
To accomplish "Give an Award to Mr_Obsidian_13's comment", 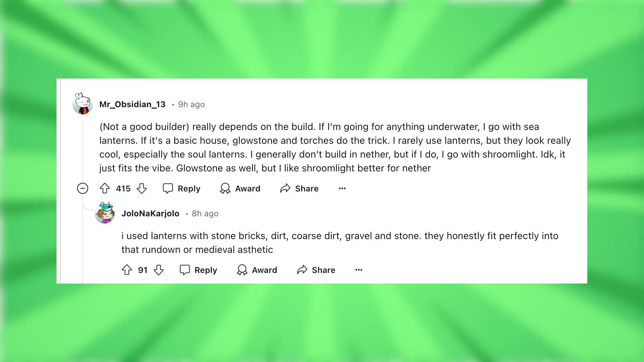I will pyautogui.click(x=240, y=188).
